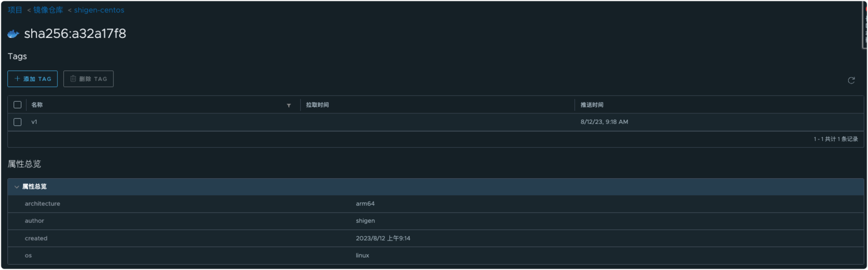
Task: Click the 删除 TAG button
Action: [x=89, y=79]
